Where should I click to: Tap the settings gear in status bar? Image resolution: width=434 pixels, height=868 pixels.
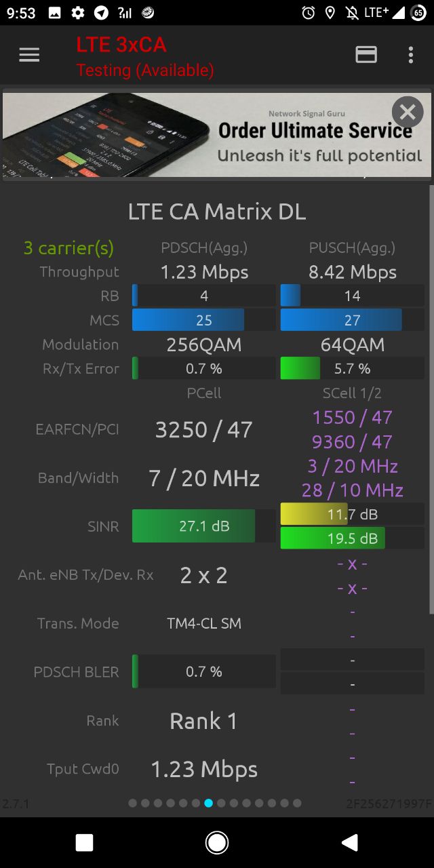click(x=78, y=13)
